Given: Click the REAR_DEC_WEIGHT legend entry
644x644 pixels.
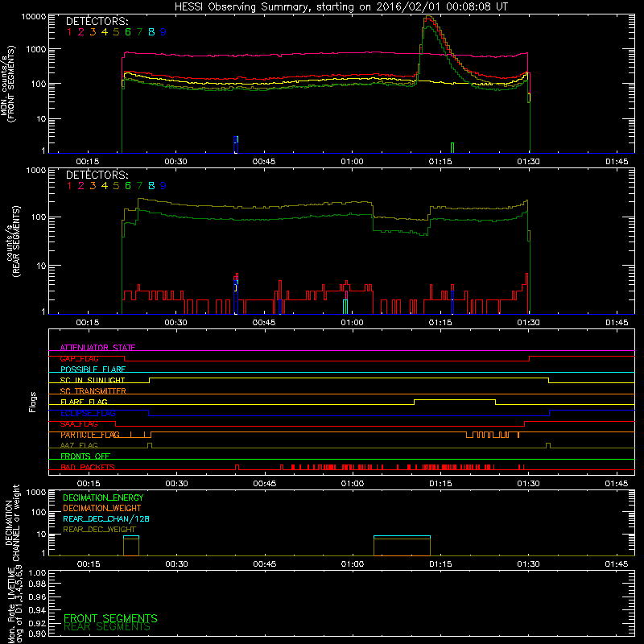Looking at the screenshot, I should (x=99, y=530).
